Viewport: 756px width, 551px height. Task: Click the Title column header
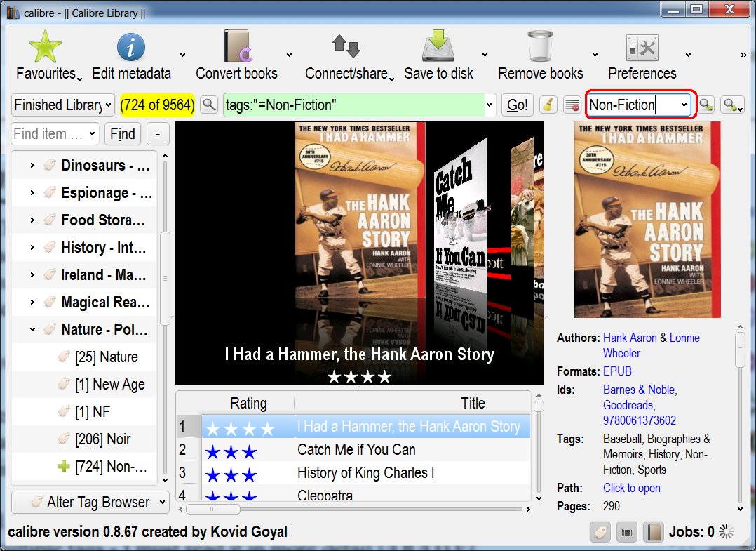(x=473, y=403)
